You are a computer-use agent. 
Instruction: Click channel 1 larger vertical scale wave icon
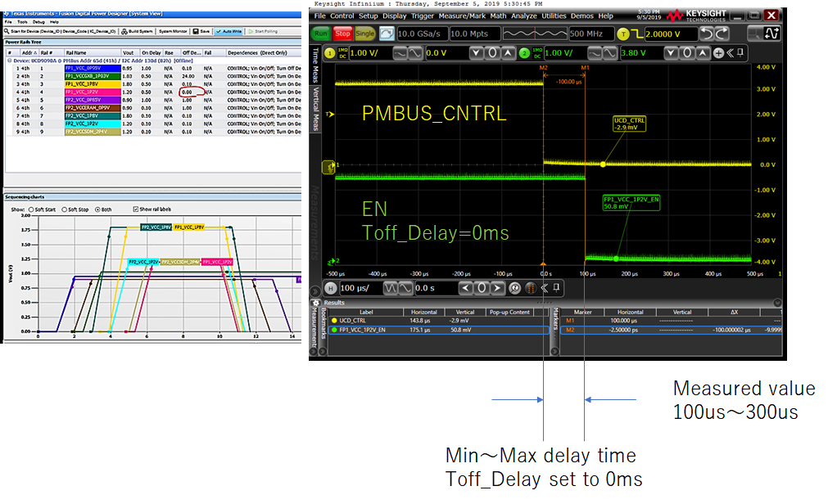[x=400, y=53]
